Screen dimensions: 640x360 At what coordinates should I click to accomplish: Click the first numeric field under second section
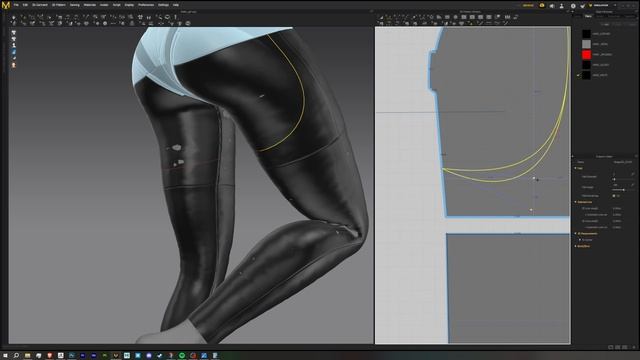617,209
